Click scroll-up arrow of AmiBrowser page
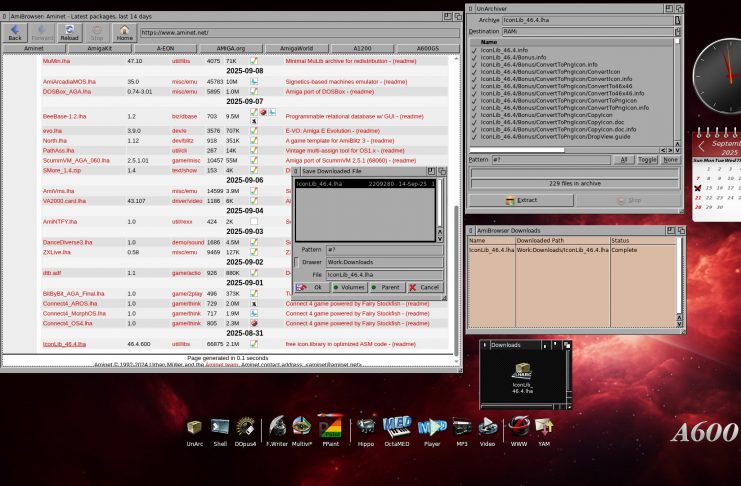Image resolution: width=741 pixels, height=486 pixels. 457,59
